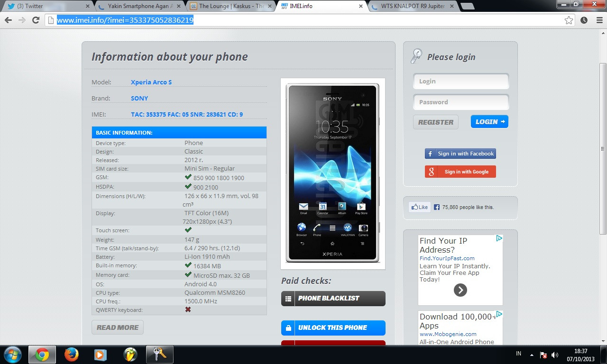This screenshot has height=364, width=607.
Task: Click the Li-Ion 1910 mAh battery value
Action: [207, 256]
